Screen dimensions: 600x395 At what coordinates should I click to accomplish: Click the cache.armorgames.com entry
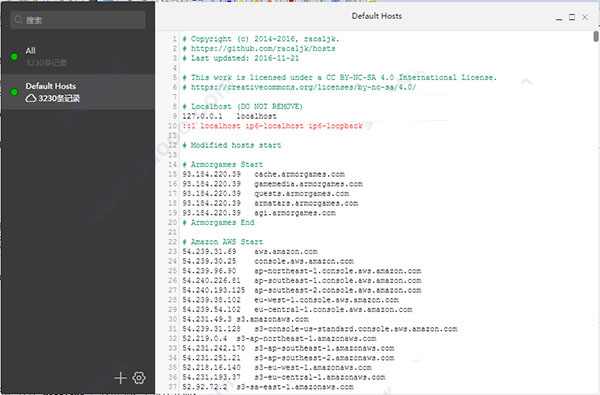pos(263,174)
